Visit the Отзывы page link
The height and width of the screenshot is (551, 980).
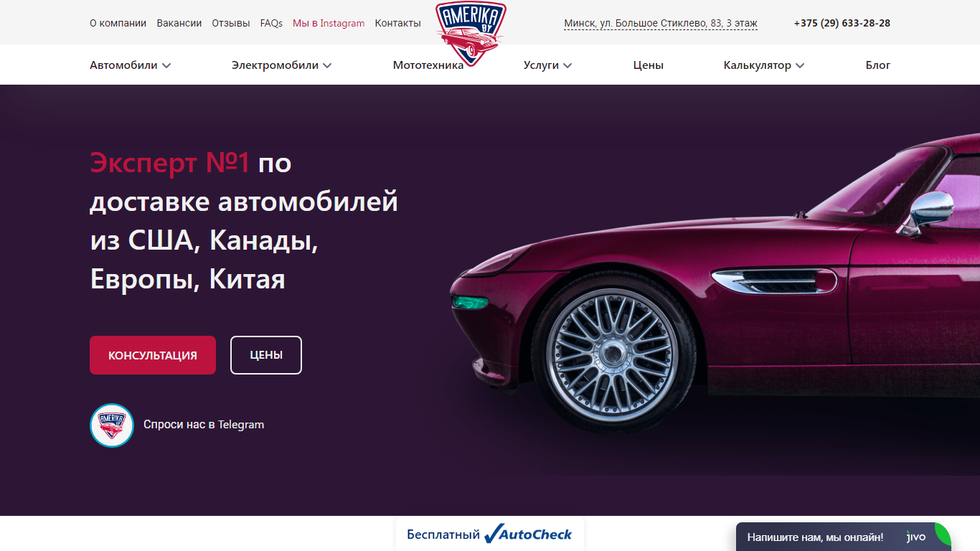[231, 23]
